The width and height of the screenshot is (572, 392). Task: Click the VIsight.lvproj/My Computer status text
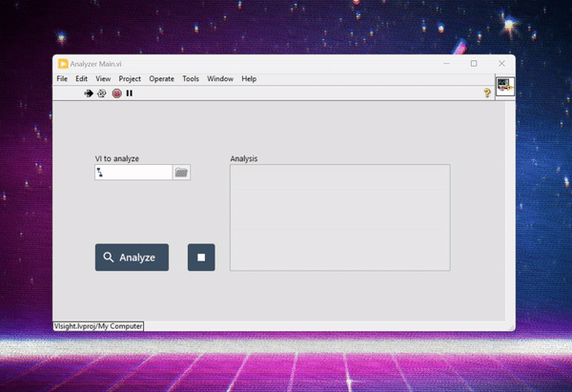[98, 326]
